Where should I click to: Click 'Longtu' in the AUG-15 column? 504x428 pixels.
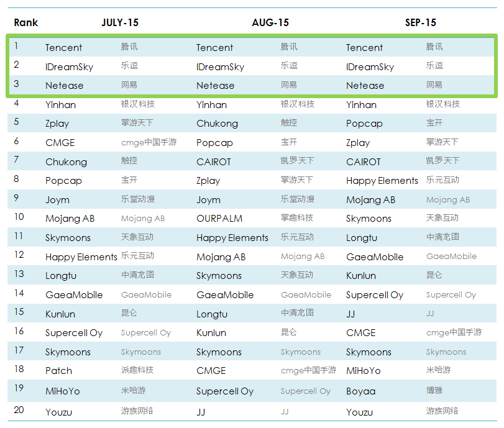pyautogui.click(x=212, y=314)
